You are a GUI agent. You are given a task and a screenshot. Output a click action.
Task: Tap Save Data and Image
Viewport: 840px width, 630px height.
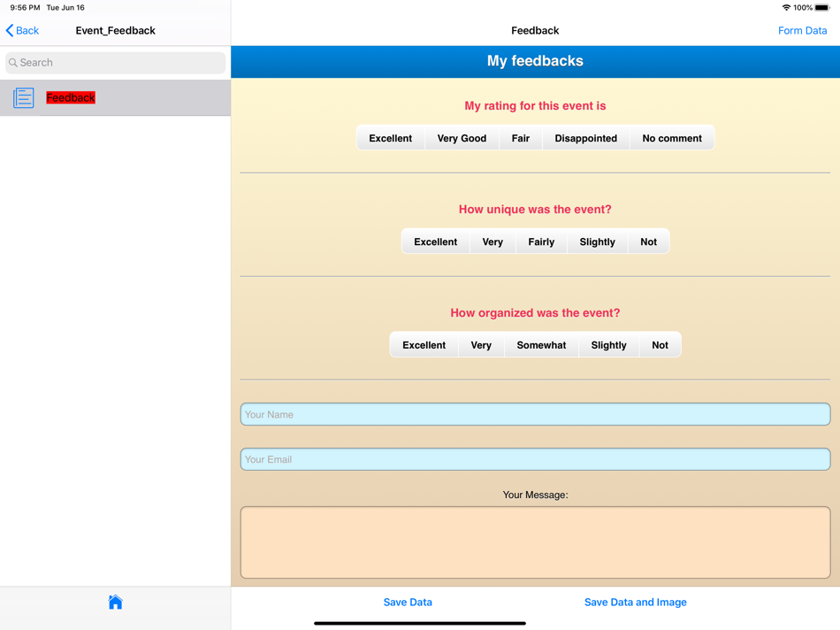[636, 602]
